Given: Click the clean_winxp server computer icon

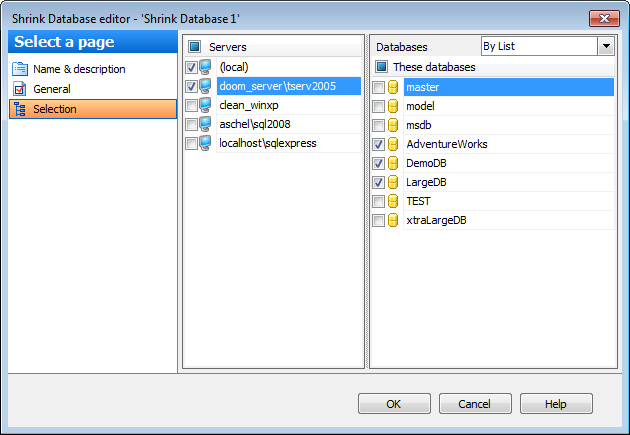Looking at the screenshot, I should (x=205, y=105).
